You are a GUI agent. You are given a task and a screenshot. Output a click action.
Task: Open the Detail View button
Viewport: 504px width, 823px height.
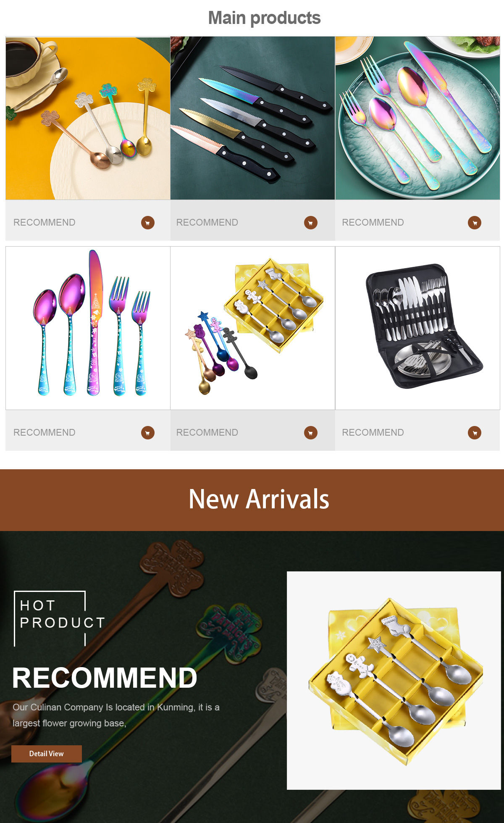click(47, 754)
